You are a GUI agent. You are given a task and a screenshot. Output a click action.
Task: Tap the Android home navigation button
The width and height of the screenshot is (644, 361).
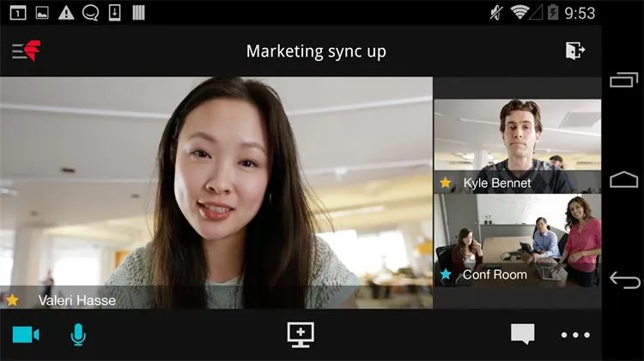coord(624,179)
